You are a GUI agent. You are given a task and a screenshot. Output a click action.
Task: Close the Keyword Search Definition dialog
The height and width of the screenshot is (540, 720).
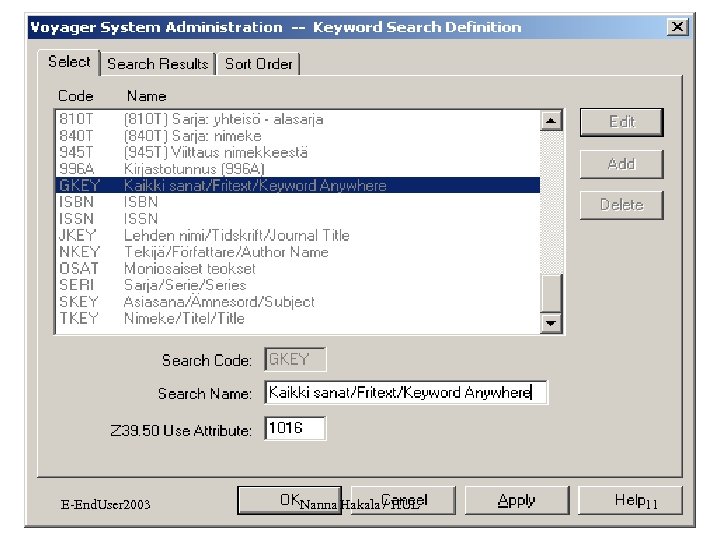[677, 27]
